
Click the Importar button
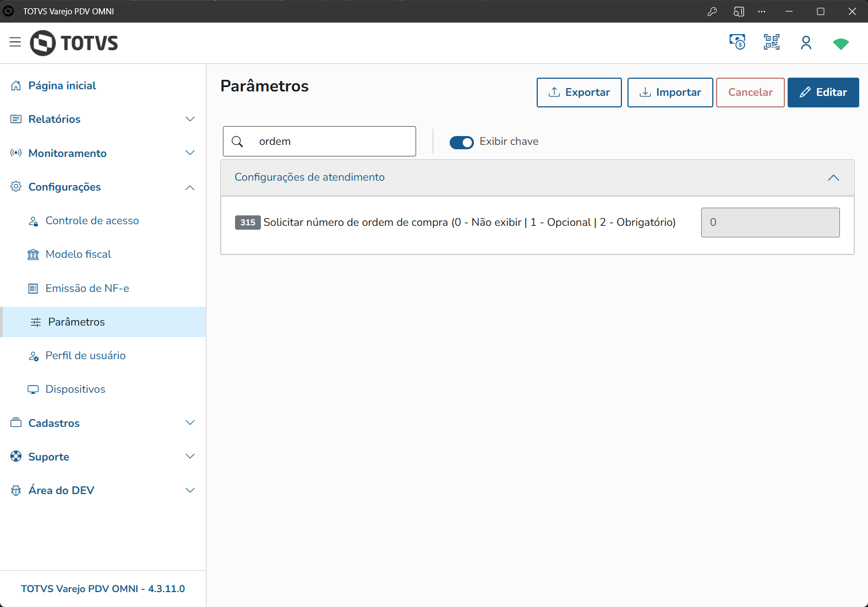[x=670, y=93]
